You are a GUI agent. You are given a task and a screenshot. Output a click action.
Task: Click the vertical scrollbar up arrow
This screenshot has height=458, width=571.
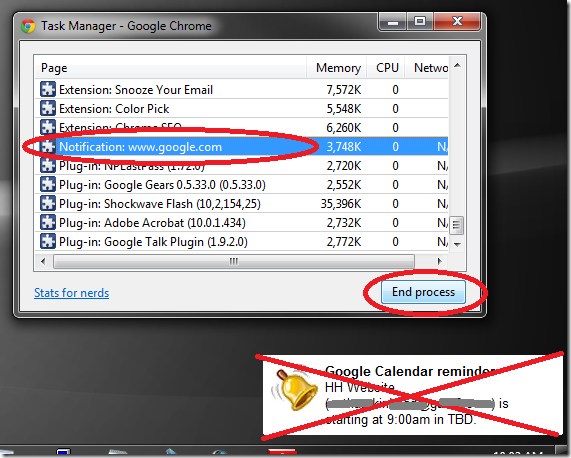(x=457, y=66)
